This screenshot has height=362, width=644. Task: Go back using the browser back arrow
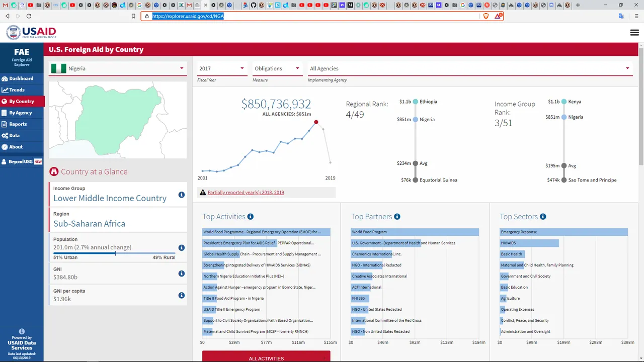pos(8,16)
